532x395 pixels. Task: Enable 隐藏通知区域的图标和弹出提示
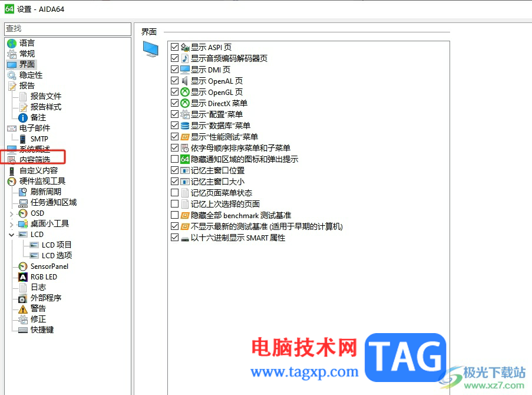click(175, 159)
